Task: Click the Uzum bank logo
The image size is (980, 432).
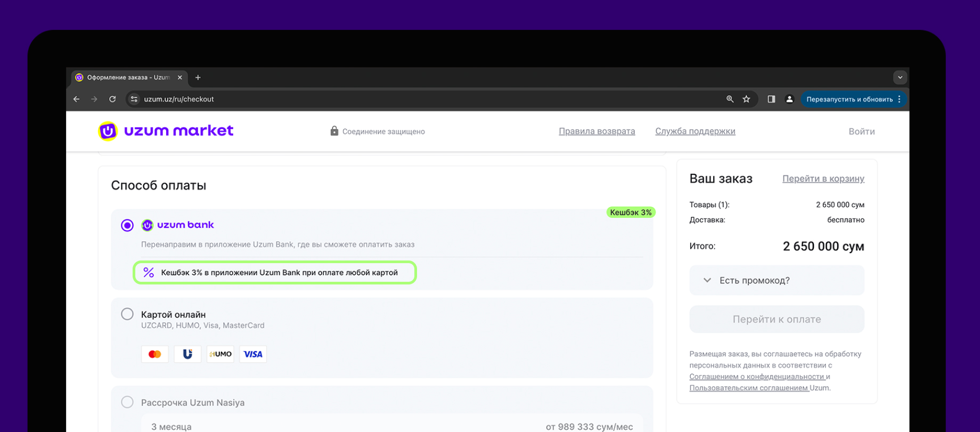Action: click(177, 225)
